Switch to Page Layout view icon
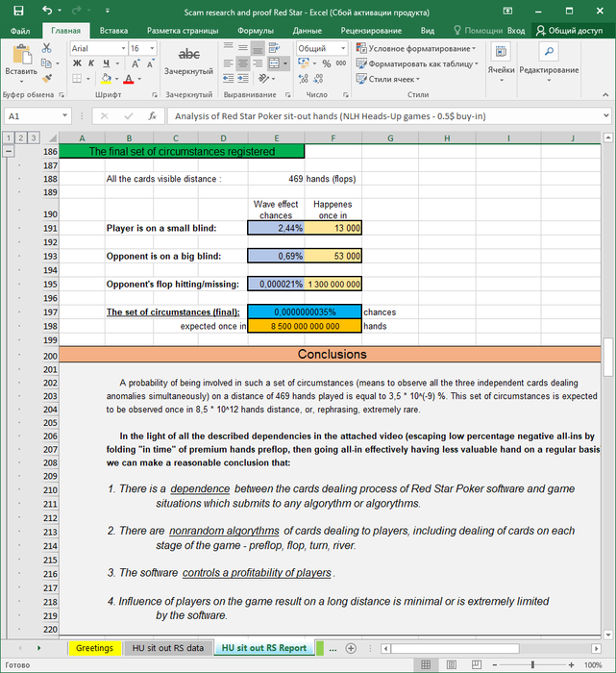The image size is (616, 673). [x=452, y=665]
